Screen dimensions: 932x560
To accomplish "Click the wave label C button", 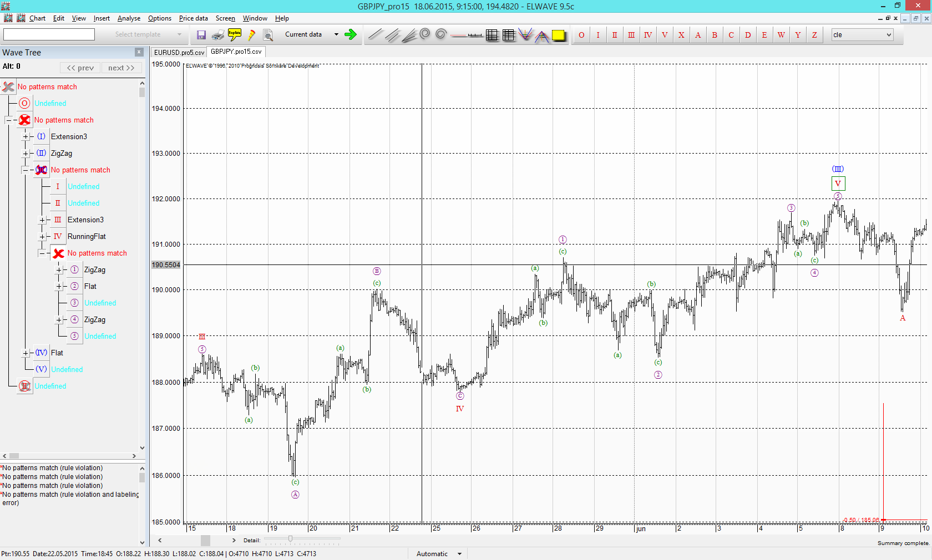I will [x=731, y=35].
